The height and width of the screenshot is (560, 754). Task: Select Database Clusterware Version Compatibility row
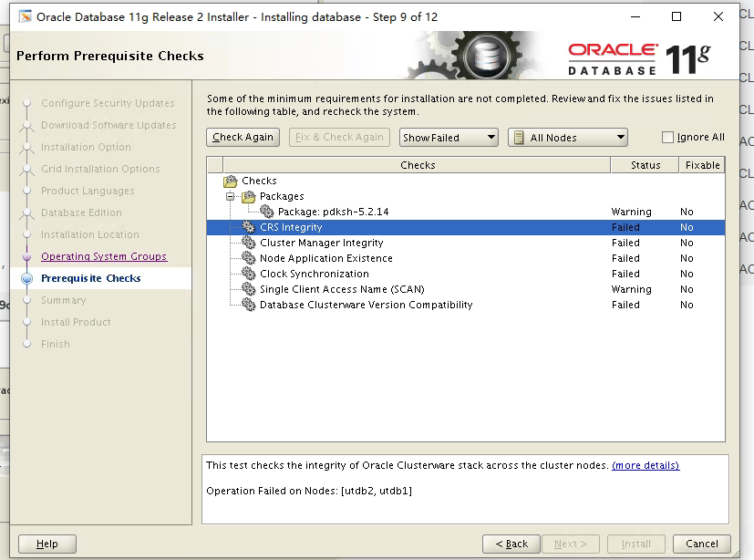(466, 305)
